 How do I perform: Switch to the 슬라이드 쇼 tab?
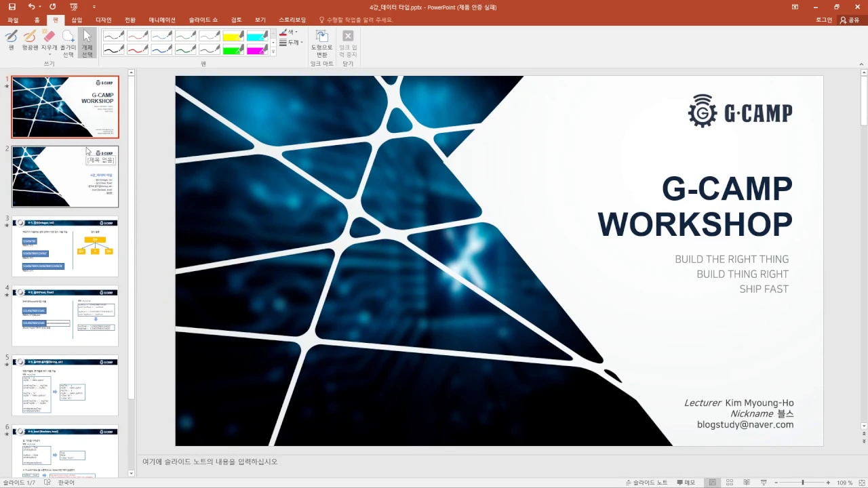coord(203,20)
